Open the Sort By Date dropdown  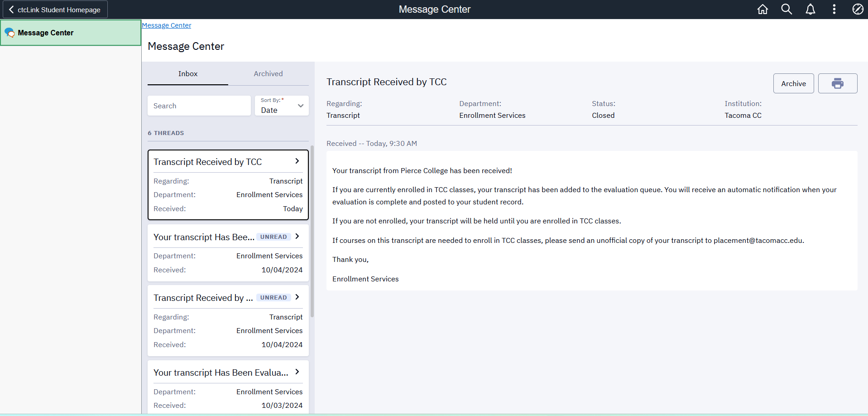(282, 106)
